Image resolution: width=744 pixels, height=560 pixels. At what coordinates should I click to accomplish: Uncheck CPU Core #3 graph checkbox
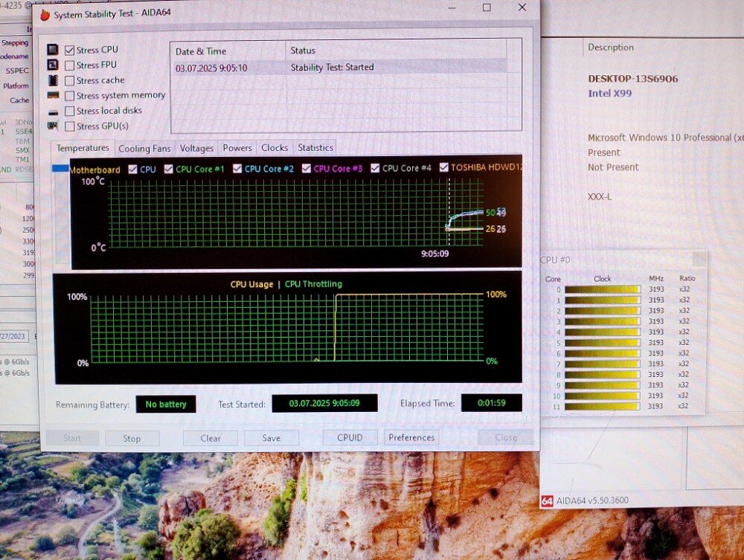pos(306,168)
